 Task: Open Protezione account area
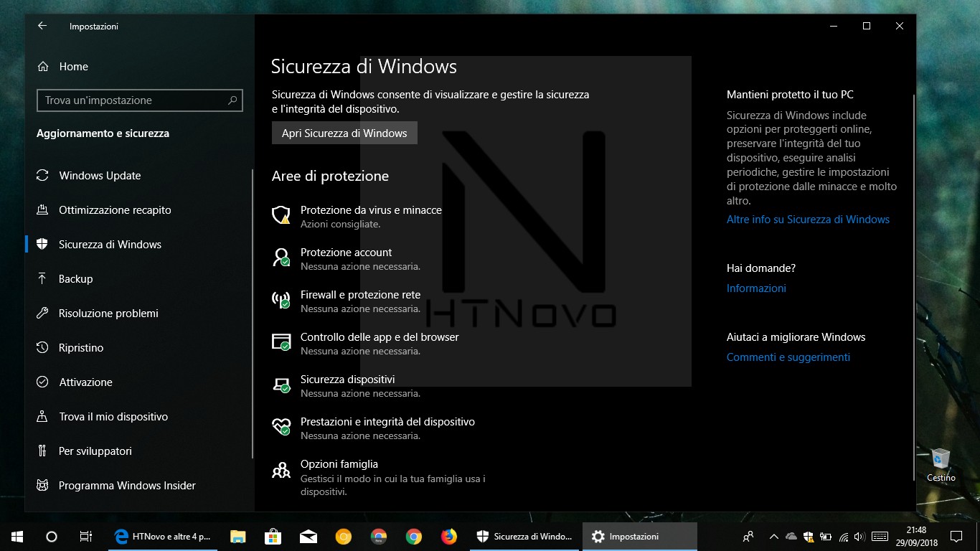pos(347,258)
